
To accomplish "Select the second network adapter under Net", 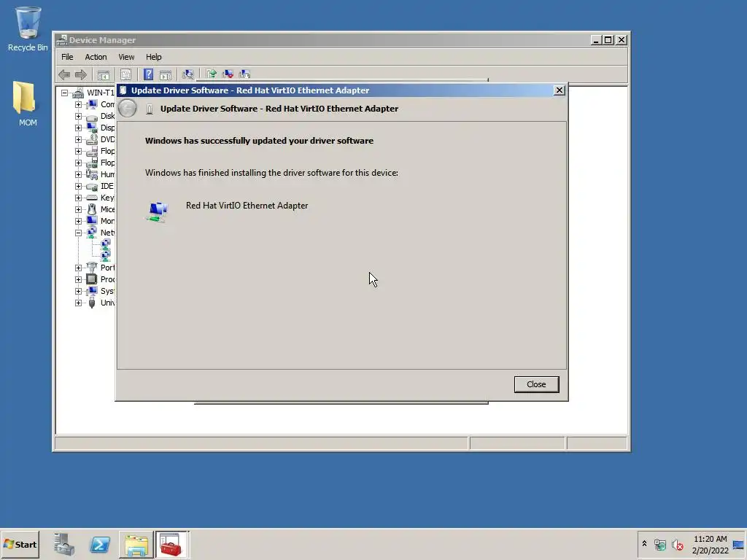I will point(106,256).
